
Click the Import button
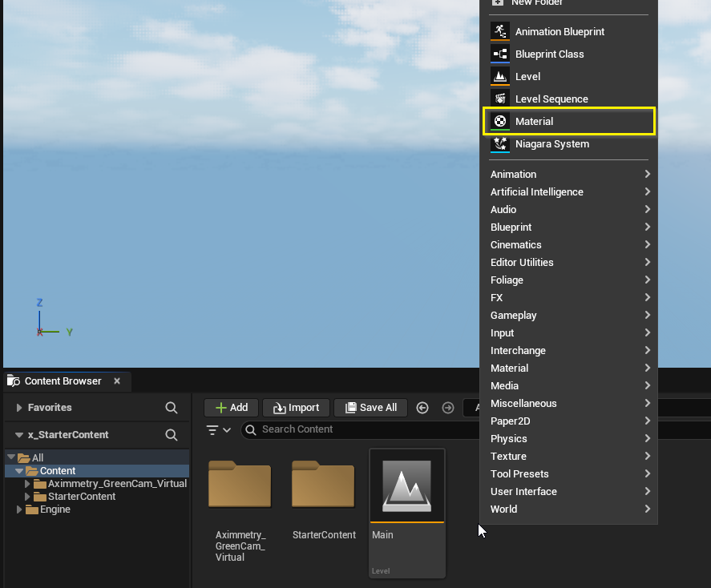click(x=296, y=408)
